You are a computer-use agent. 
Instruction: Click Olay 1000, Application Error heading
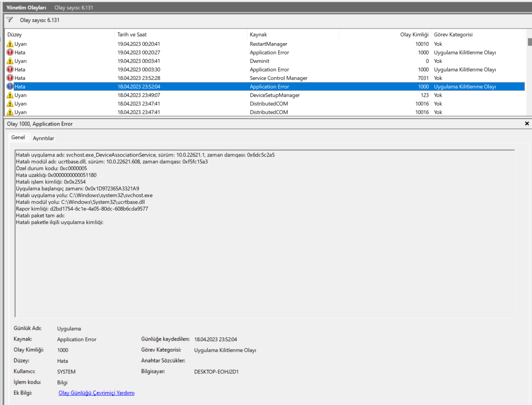coord(40,124)
